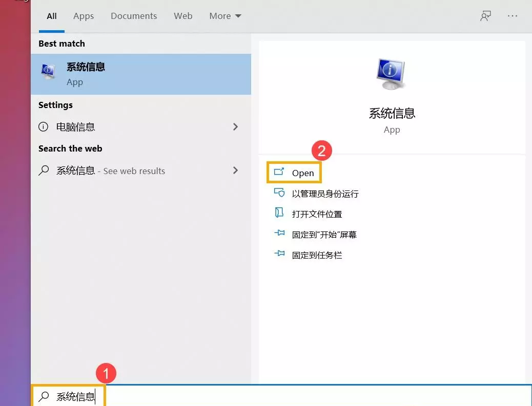This screenshot has width=532, height=406.
Task: Open the ellipsis options menu
Action: pyautogui.click(x=513, y=16)
